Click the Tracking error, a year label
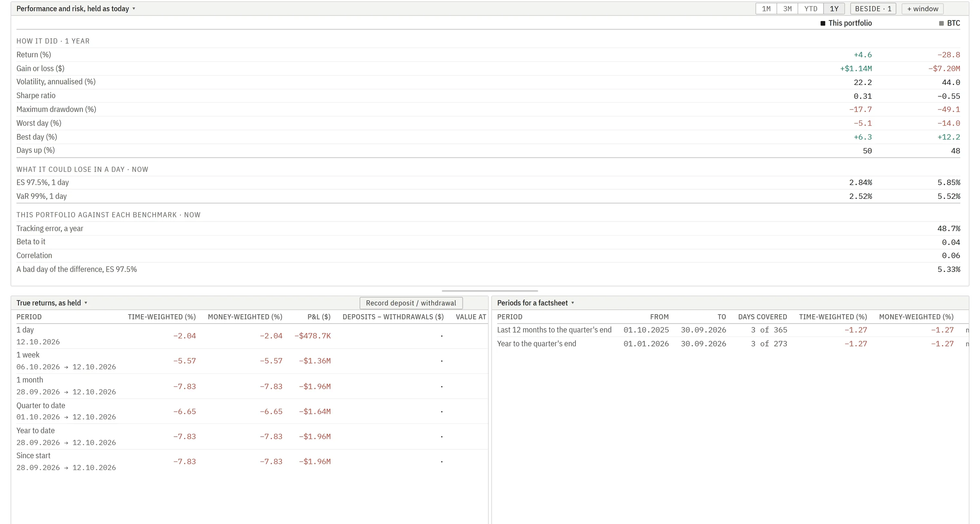980x524 pixels. point(50,229)
